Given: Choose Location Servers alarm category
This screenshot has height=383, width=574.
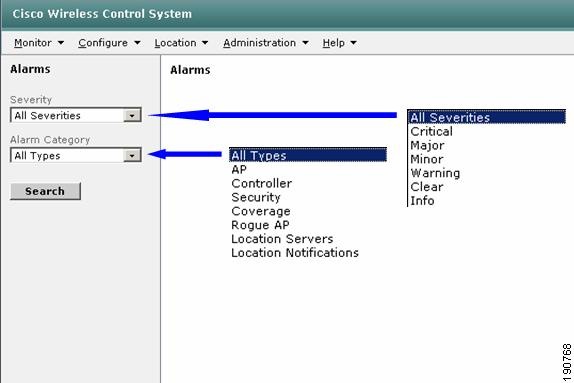Looking at the screenshot, I should pyautogui.click(x=282, y=239).
